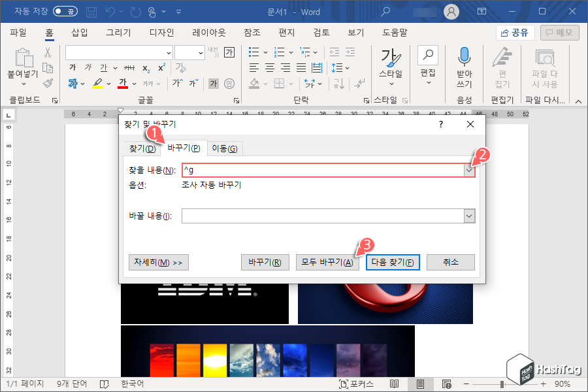Open the font size combo box

(x=190, y=52)
